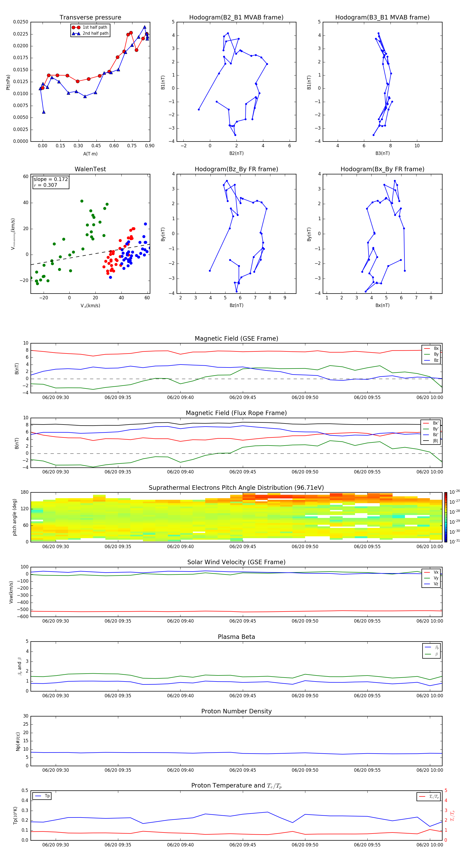Click the 06/20 10:00 tick in Tp panel
473x868 pixels.
click(x=430, y=845)
